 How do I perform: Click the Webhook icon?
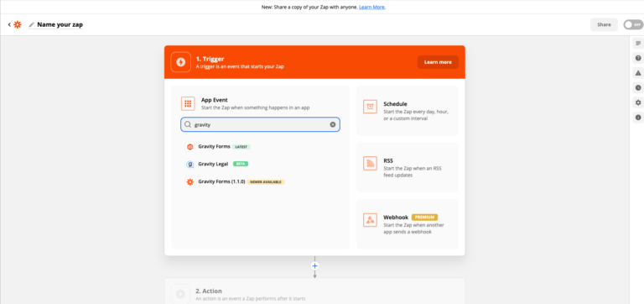(370, 220)
